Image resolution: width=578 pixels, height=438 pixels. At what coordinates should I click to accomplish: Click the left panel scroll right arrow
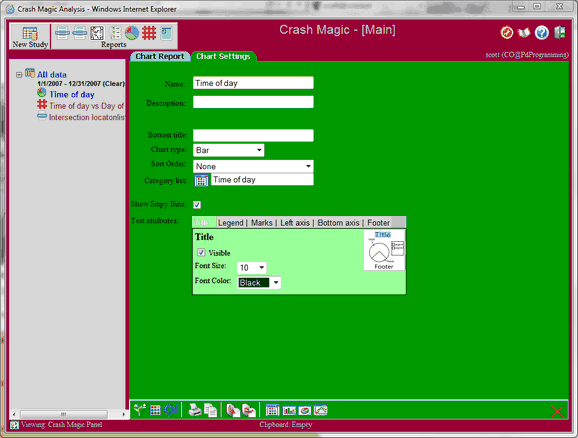(123, 414)
